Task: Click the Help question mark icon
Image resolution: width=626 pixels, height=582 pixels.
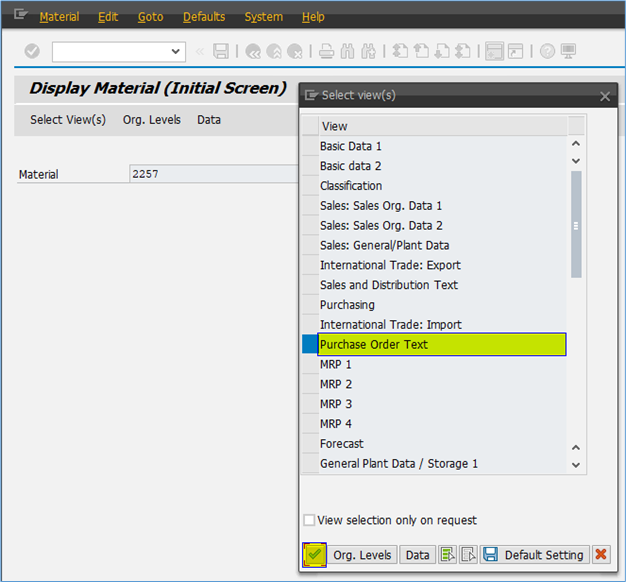Action: (547, 51)
